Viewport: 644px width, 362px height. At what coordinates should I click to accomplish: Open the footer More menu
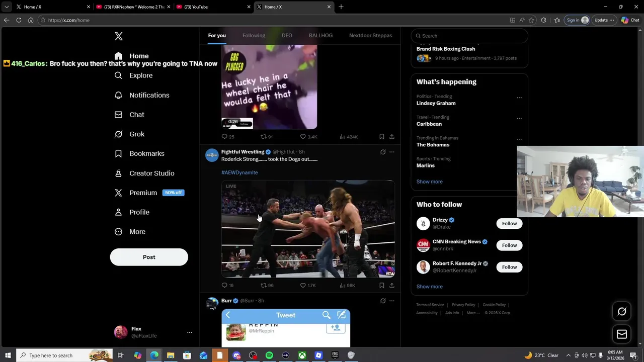[x=473, y=313]
